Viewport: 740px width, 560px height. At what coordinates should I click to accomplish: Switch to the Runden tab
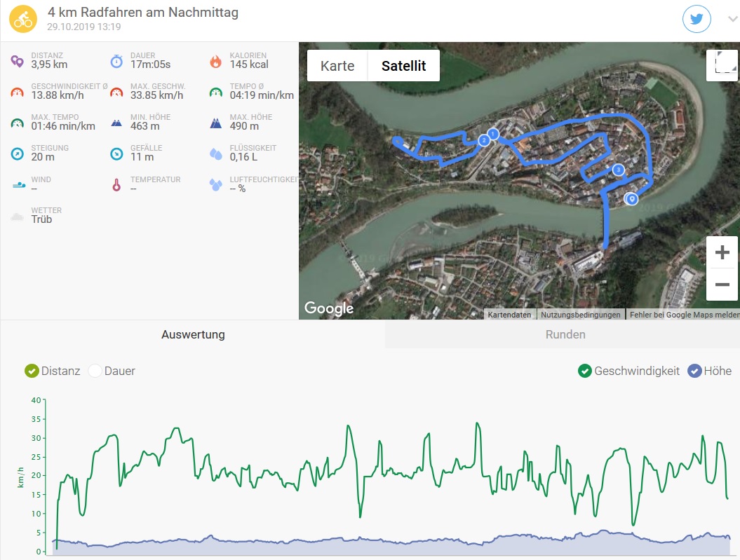pos(565,334)
